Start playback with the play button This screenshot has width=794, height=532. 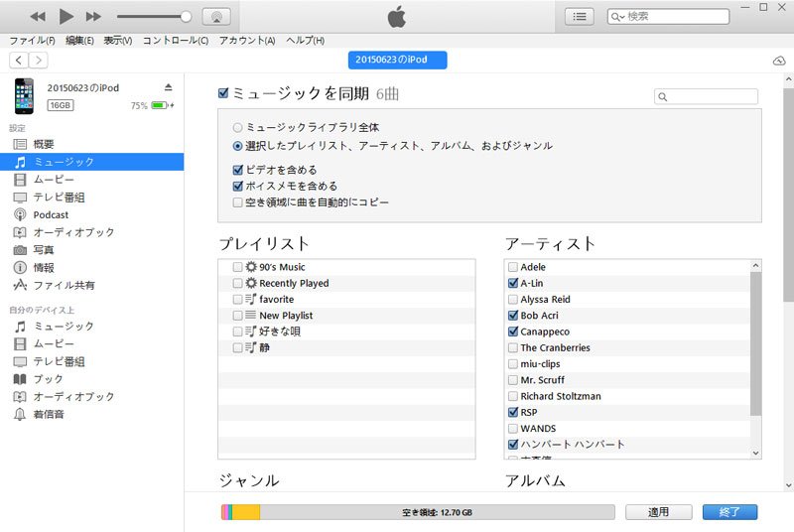click(x=66, y=17)
